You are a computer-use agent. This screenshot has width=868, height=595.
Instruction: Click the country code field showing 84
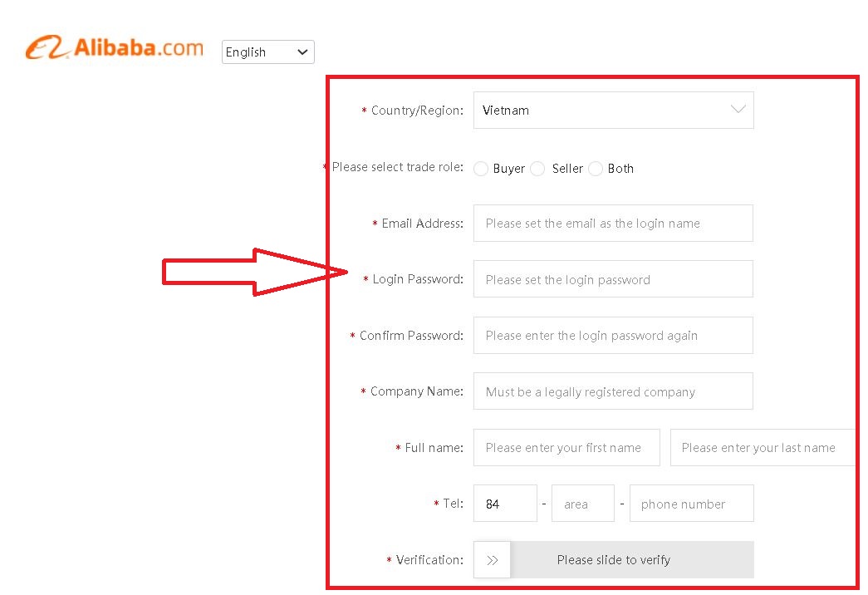click(x=505, y=504)
